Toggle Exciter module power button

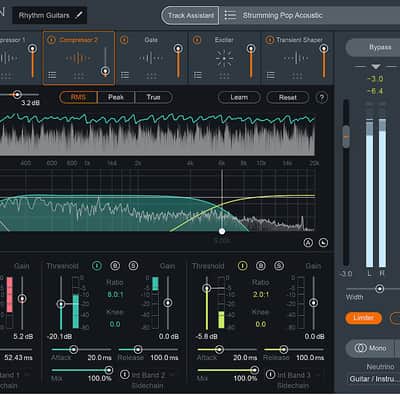(197, 40)
